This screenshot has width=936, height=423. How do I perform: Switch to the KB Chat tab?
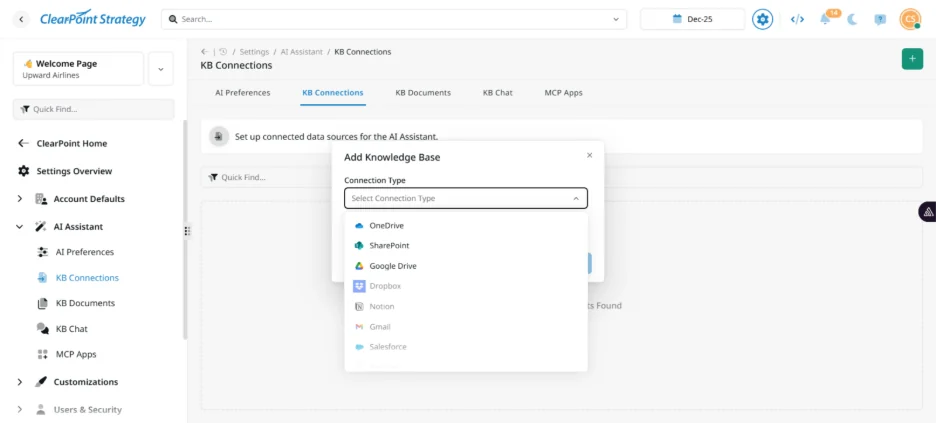[497, 92]
